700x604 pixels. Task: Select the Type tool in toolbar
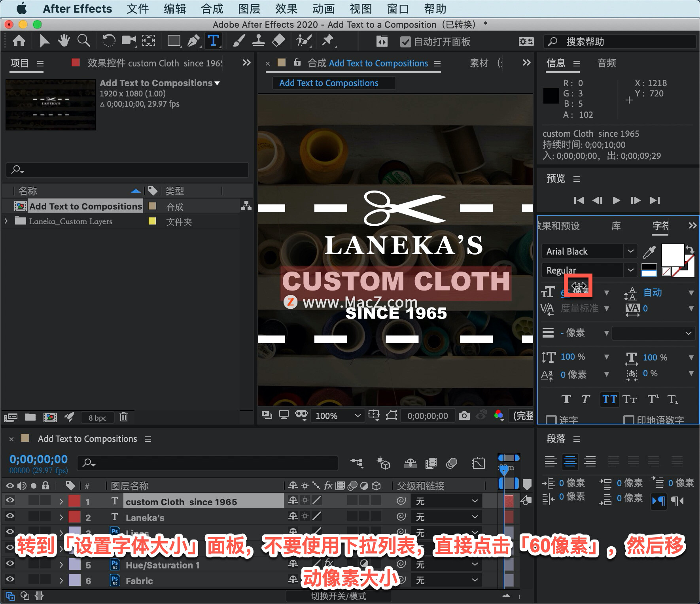pos(213,41)
